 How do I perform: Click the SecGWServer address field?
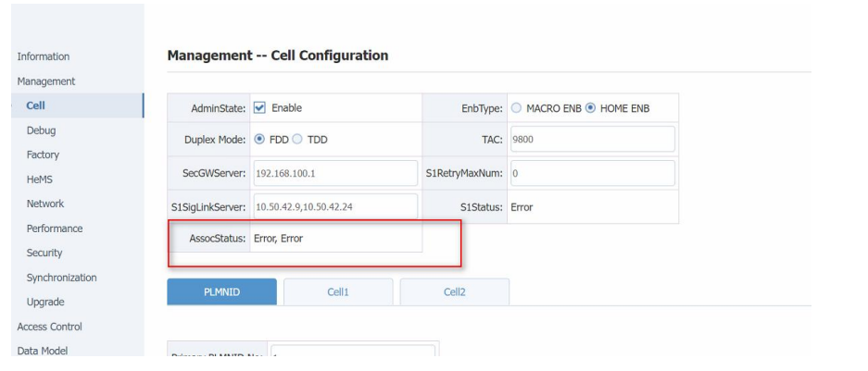coord(334,173)
